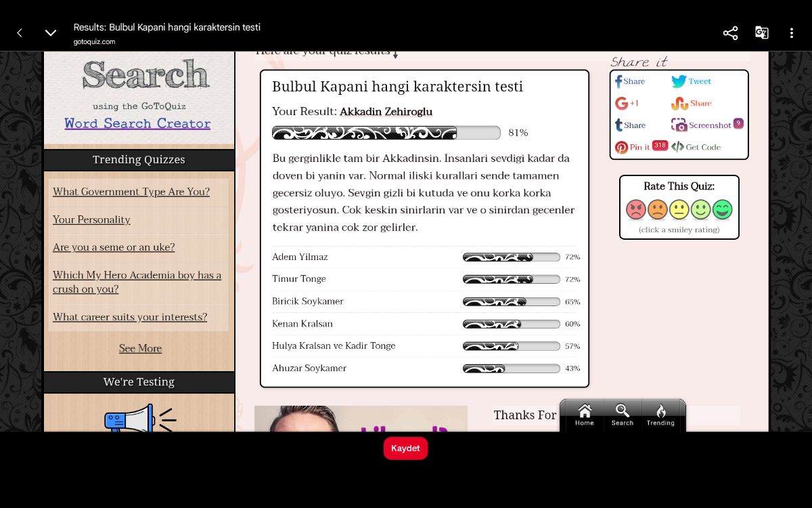
Task: Open Search in floating menu
Action: (623, 415)
